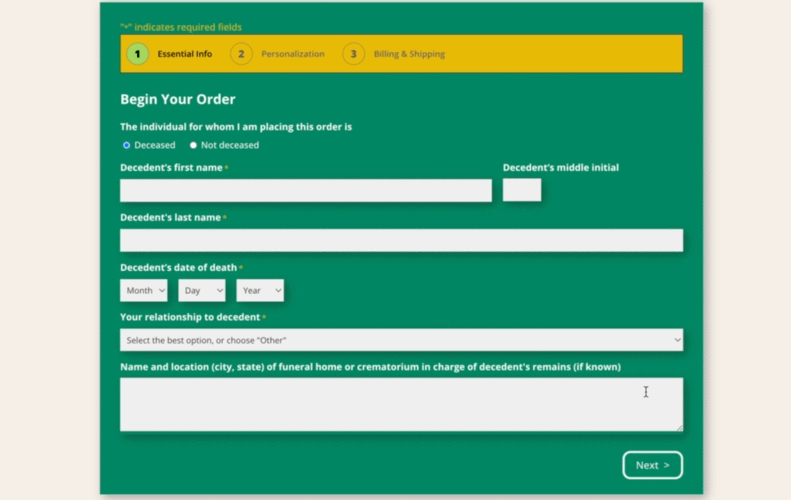Select the Not deceased radio option

(x=193, y=145)
